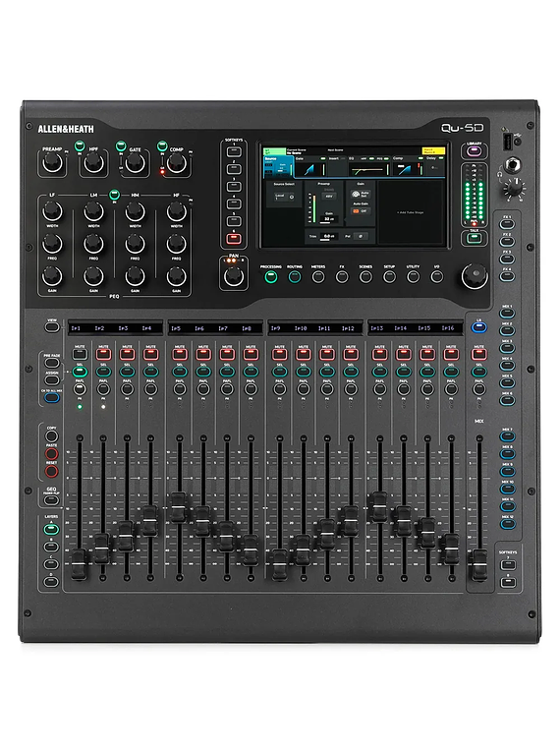Select fader layer D
Screen dimensions: 560x752
(51, 581)
